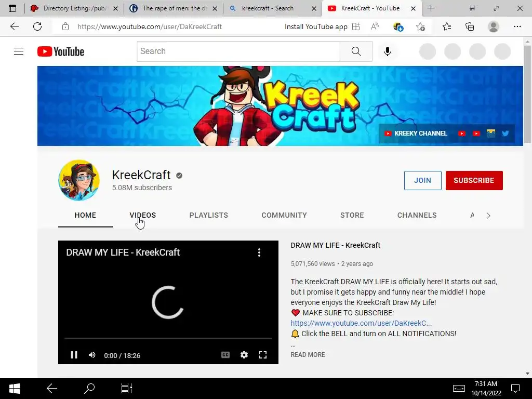Viewport: 532px width, 399px height.
Task: Open the Edge Settings and more menu
Action: [x=517, y=26]
